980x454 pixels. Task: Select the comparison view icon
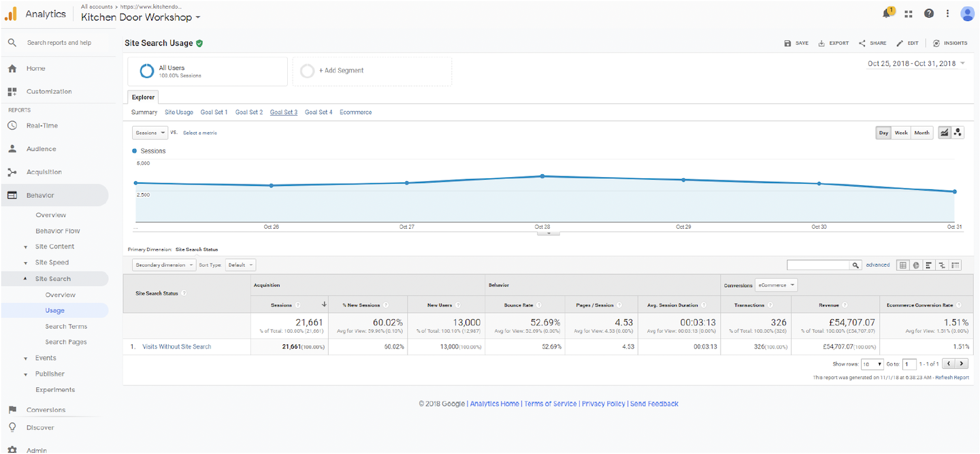(943, 265)
